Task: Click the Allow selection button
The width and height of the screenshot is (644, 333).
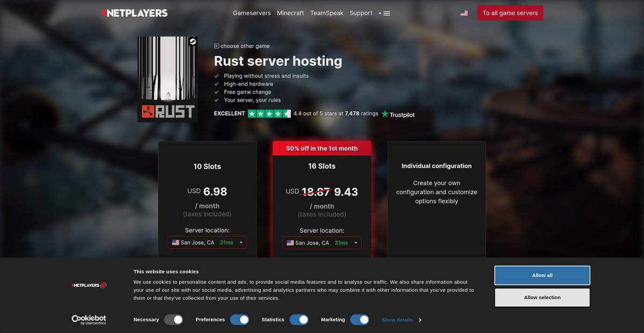Action: 542,298
